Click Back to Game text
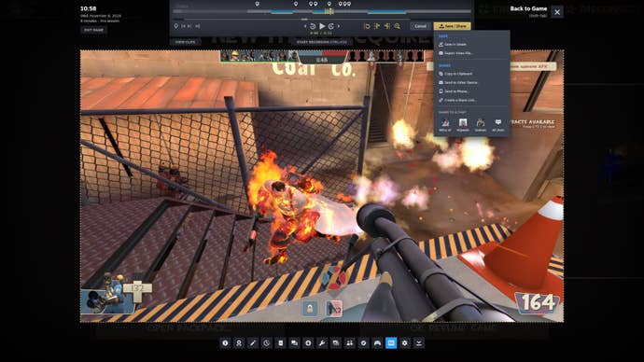This screenshot has height=362, width=644. click(x=528, y=8)
